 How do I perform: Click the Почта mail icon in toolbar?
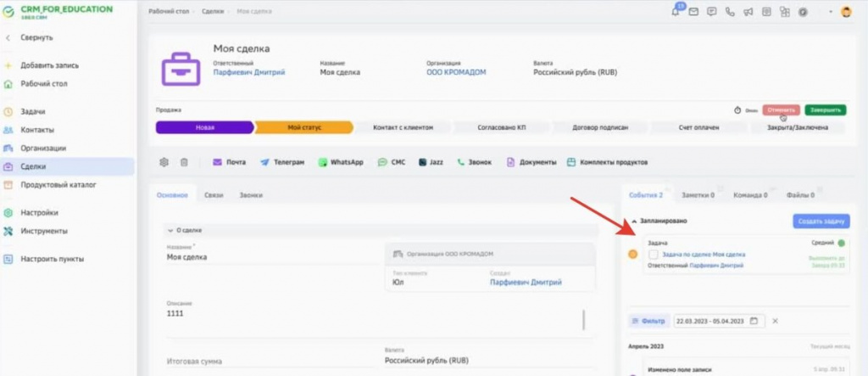click(217, 162)
